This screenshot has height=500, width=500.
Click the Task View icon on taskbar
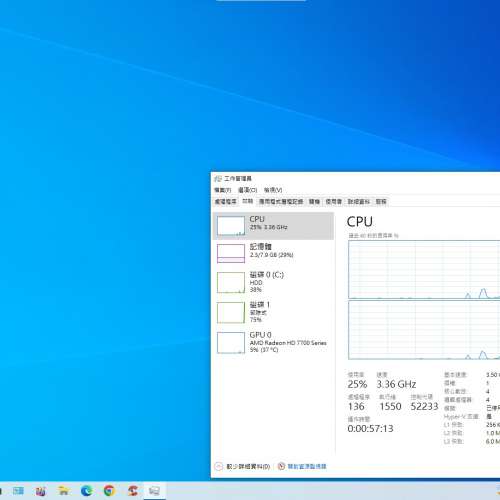point(18,491)
